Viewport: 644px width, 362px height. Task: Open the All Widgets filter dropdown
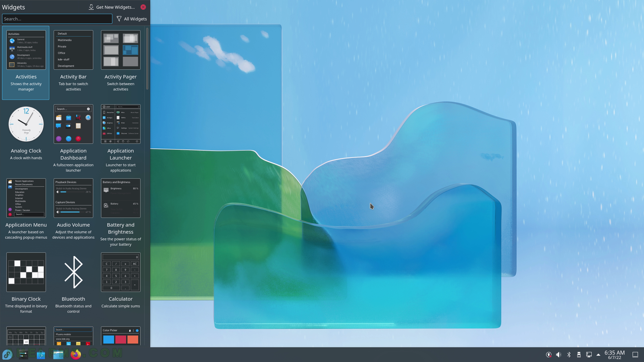point(131,19)
